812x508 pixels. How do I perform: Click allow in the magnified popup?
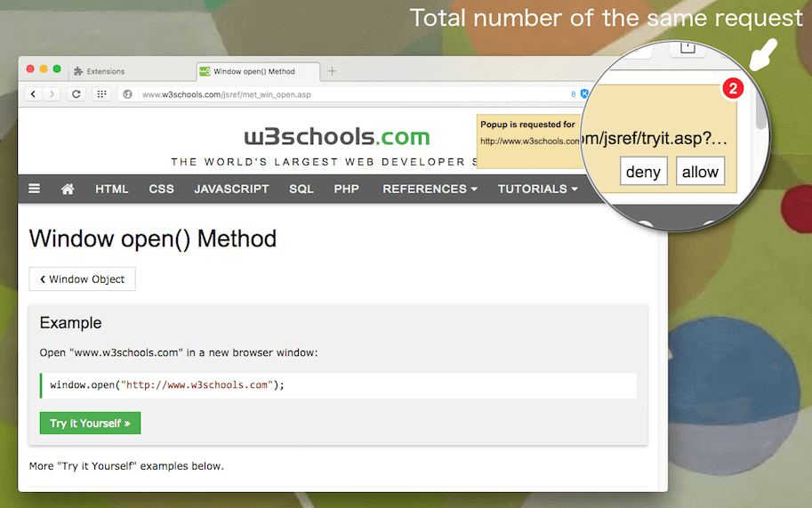(x=700, y=172)
